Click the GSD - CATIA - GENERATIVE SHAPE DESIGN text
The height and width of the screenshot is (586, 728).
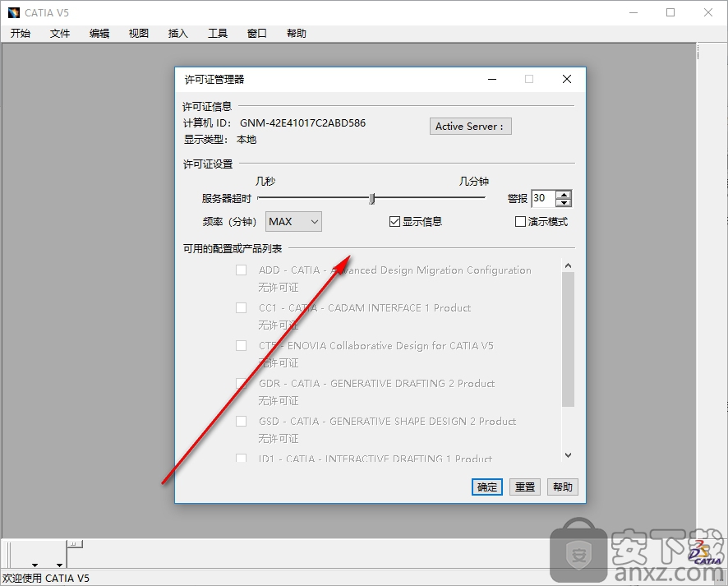[388, 421]
